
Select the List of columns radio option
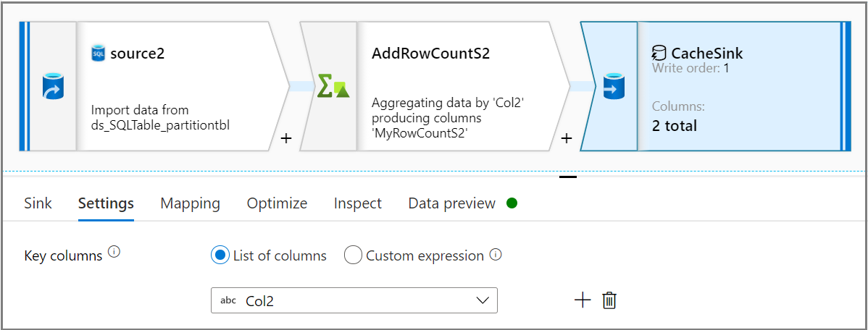(x=220, y=255)
